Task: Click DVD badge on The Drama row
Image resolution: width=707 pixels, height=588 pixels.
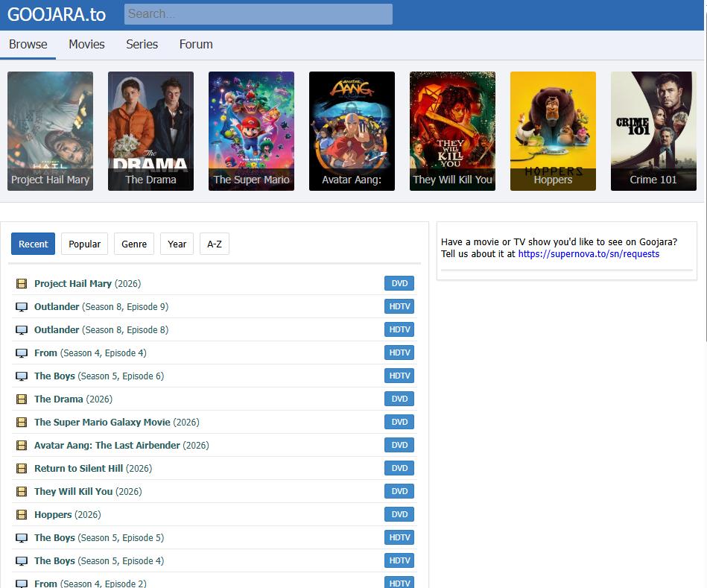Action: tap(399, 399)
